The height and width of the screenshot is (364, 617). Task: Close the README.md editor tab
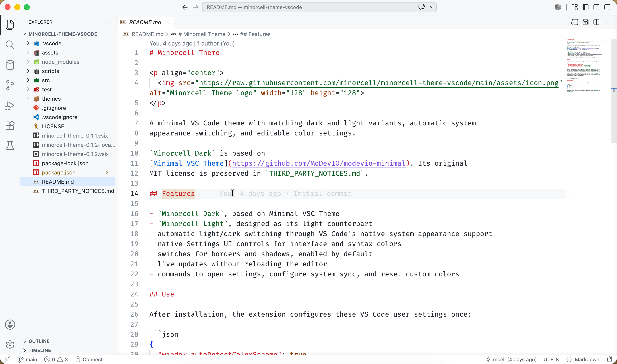(167, 22)
